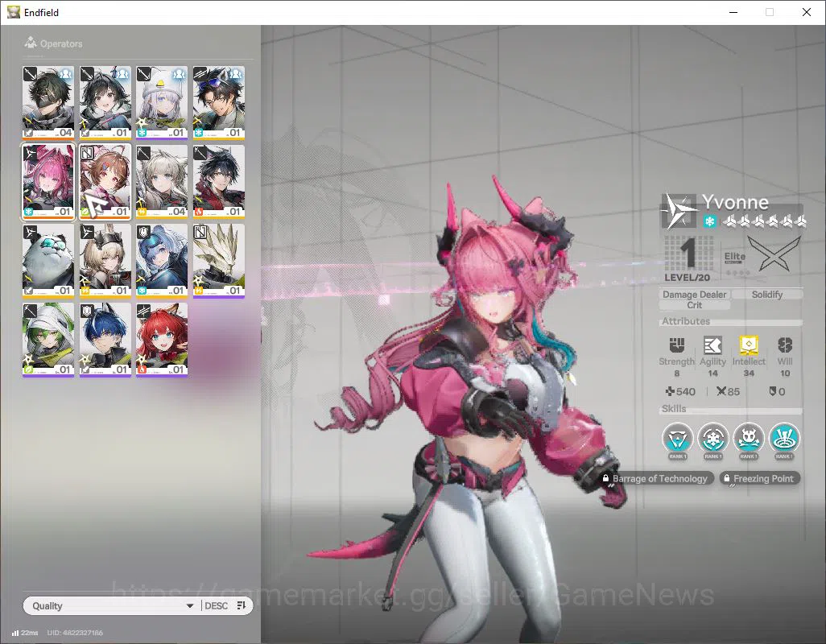This screenshot has height=644, width=826.
Task: Select the white cat-hood operator portrait
Action: (162, 103)
